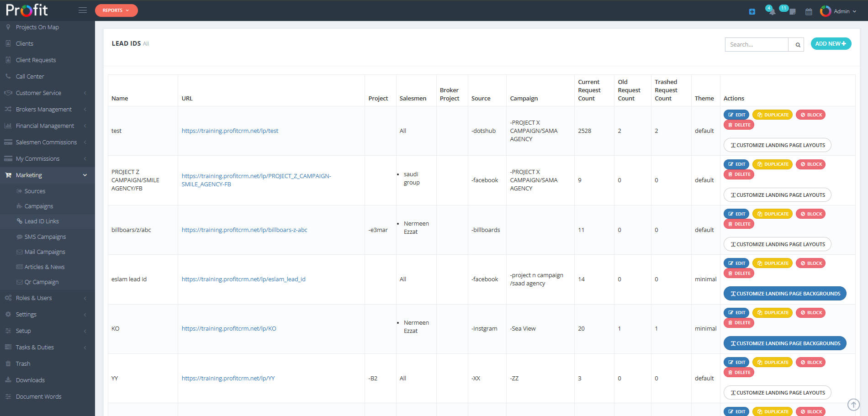Open the sticky notes icon
The image size is (868, 416).
[792, 11]
